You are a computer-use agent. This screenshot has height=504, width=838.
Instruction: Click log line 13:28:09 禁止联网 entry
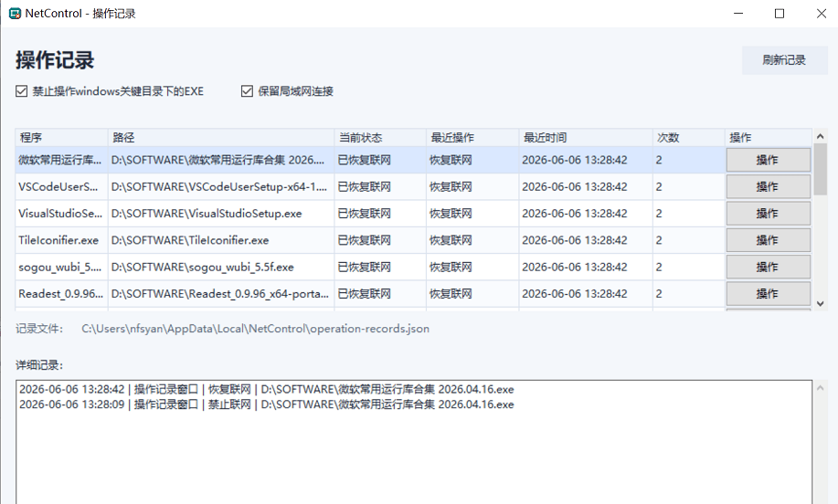click(x=267, y=404)
